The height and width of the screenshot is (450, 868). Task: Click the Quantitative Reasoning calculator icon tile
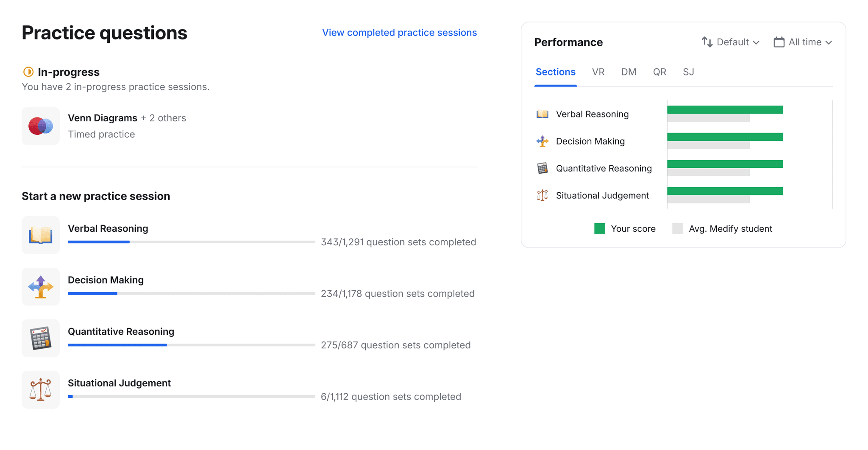coord(41,338)
